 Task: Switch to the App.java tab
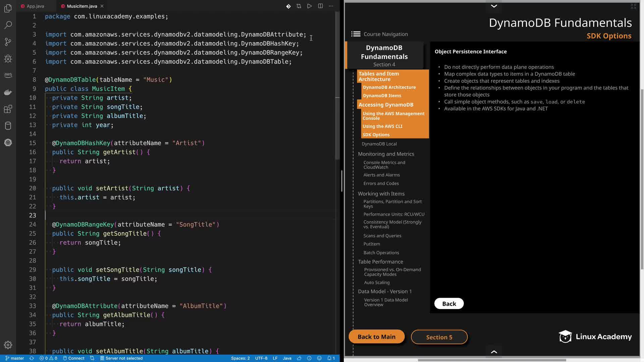point(35,6)
